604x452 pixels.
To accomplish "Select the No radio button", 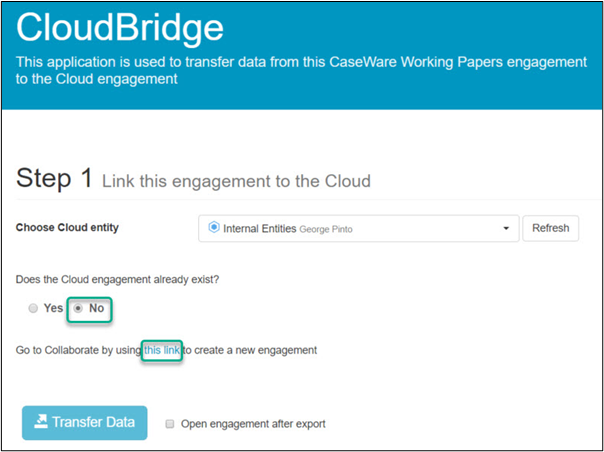I will click(78, 309).
